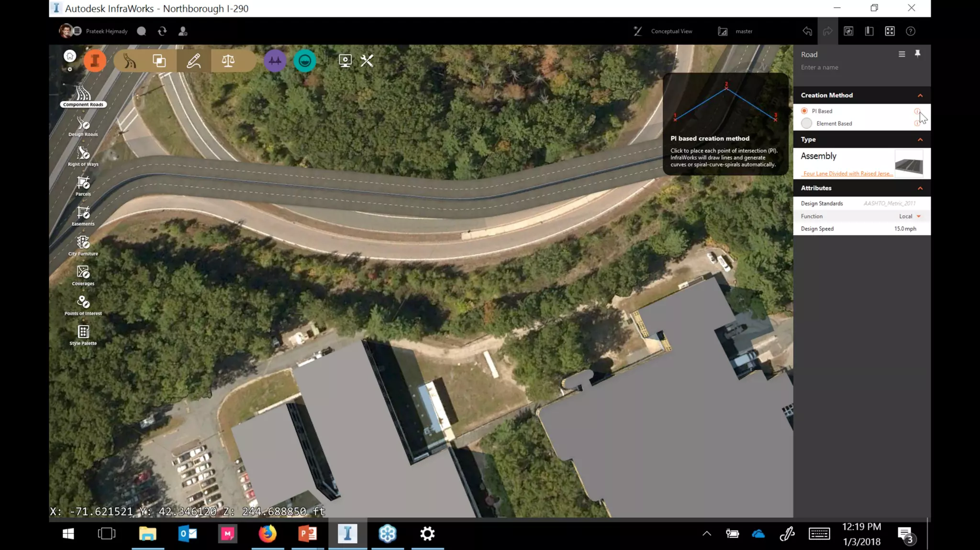Open the Function dropdown set to Local
This screenshot has width=980, height=550.
910,216
